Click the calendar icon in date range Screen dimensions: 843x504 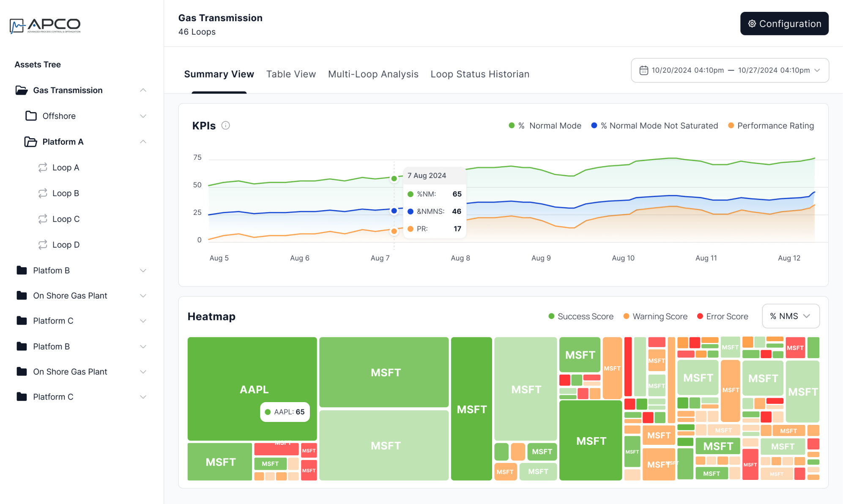click(x=643, y=70)
